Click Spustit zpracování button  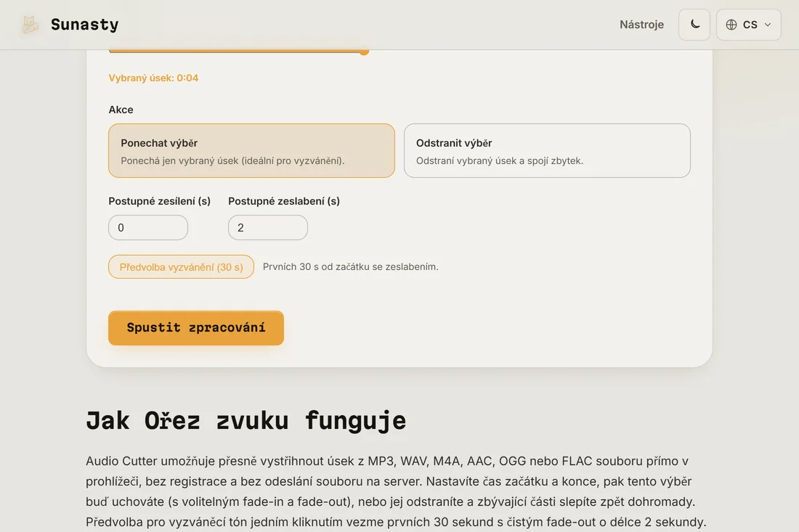tap(196, 328)
